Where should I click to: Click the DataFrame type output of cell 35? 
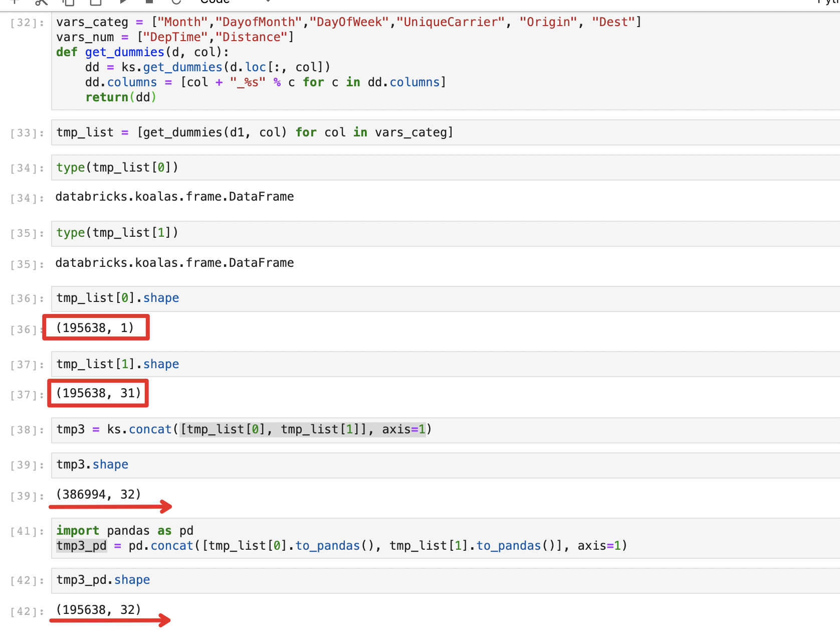click(x=175, y=263)
